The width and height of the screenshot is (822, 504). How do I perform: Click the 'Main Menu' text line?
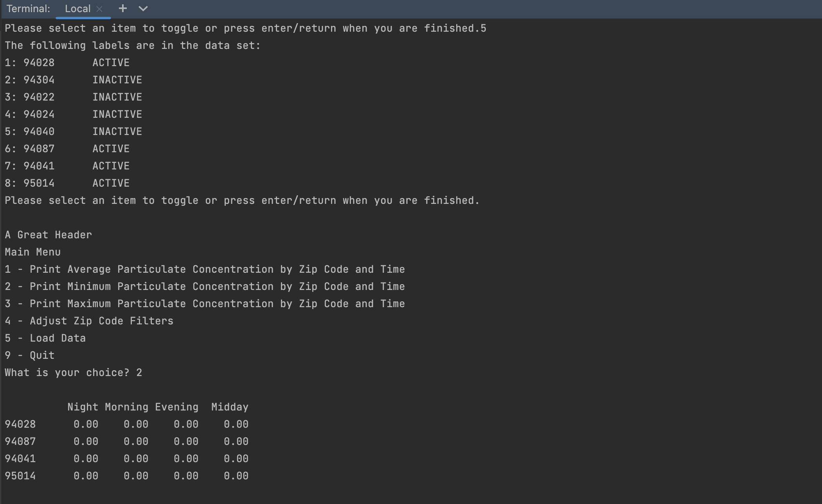pyautogui.click(x=32, y=252)
